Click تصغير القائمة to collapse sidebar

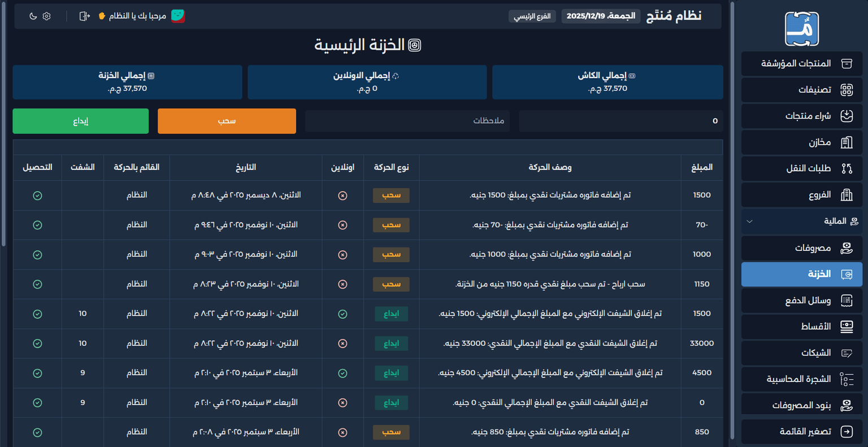[801, 432]
